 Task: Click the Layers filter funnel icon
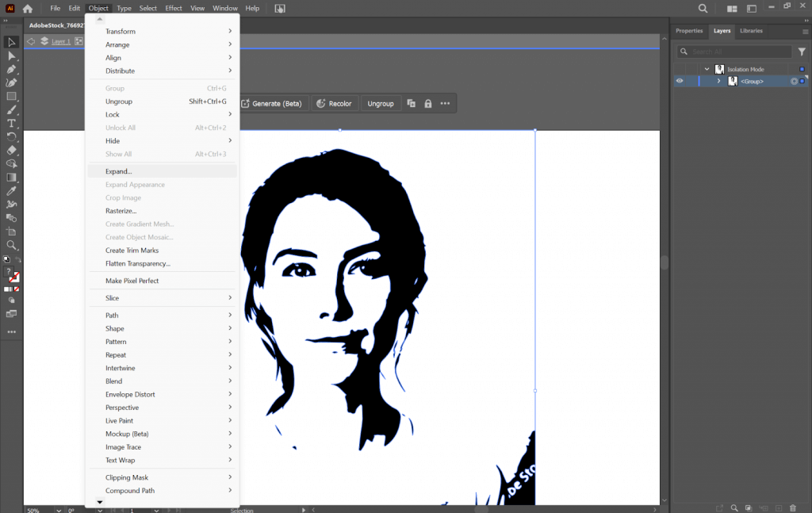coord(802,52)
